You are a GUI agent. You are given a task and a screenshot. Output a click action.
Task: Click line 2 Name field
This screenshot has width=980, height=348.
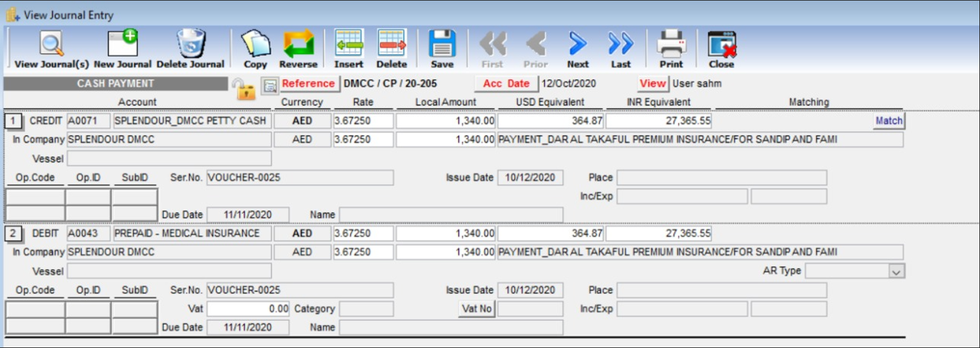[451, 328]
